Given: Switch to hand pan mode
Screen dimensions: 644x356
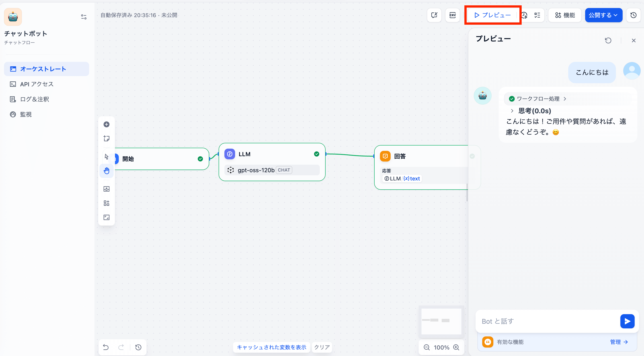Looking at the screenshot, I should tap(107, 171).
